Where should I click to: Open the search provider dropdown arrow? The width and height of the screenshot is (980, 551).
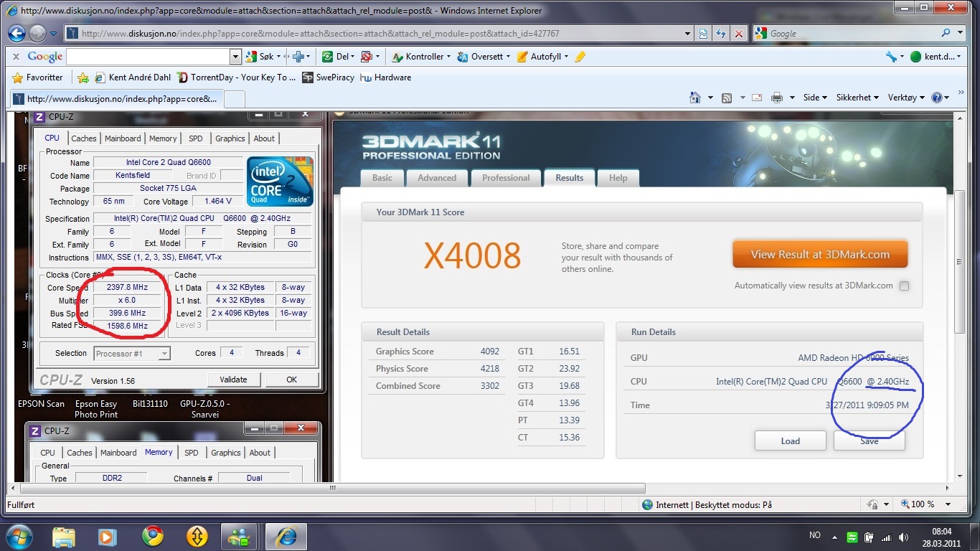coord(961,33)
